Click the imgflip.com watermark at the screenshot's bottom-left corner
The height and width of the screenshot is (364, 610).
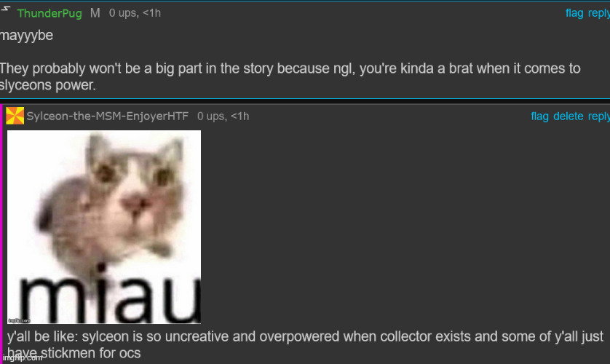click(x=22, y=357)
